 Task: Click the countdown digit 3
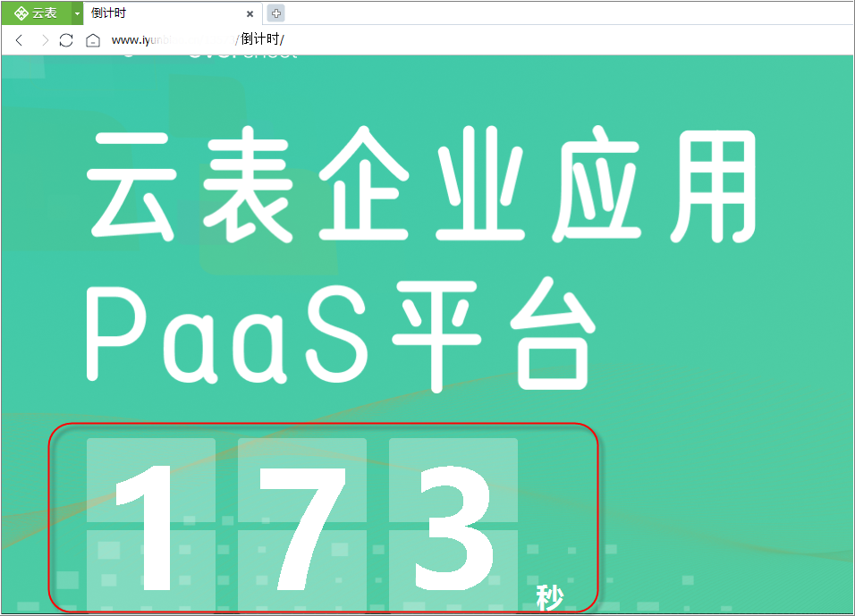(x=453, y=527)
